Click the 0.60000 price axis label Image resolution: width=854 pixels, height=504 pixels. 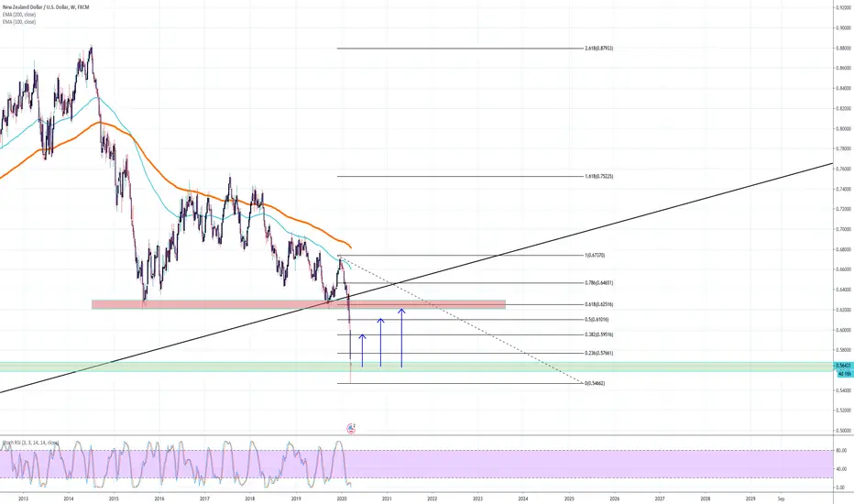844,330
